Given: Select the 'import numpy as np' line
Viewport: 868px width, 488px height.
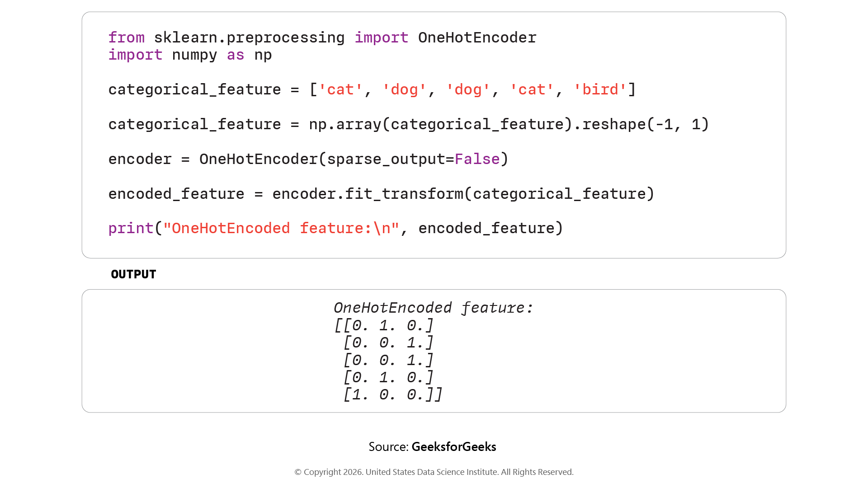Looking at the screenshot, I should tap(190, 55).
